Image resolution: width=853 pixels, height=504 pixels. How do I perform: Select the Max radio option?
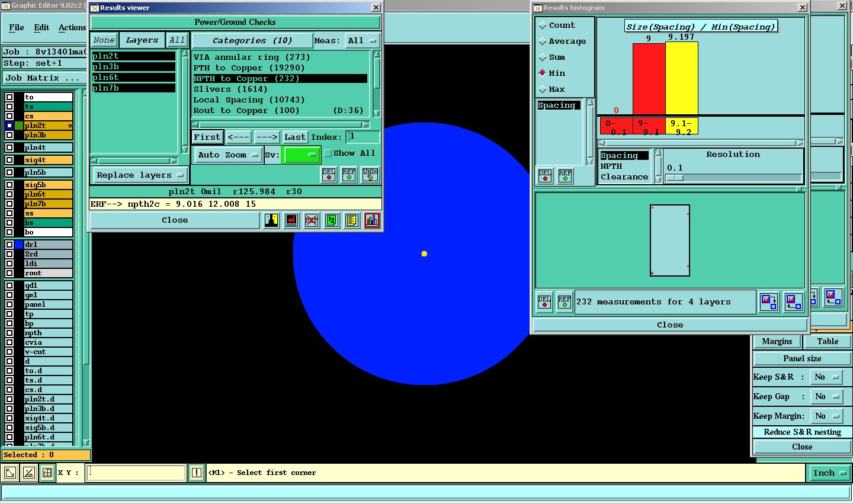[542, 89]
